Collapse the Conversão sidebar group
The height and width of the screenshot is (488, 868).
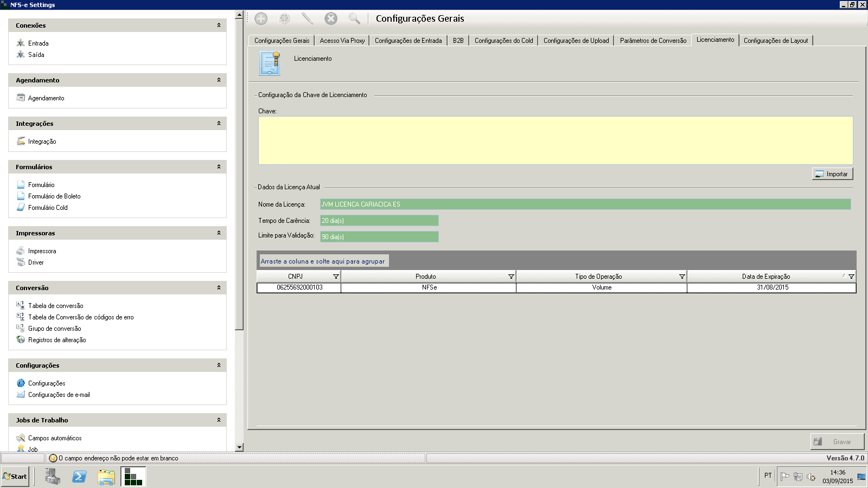coord(219,288)
